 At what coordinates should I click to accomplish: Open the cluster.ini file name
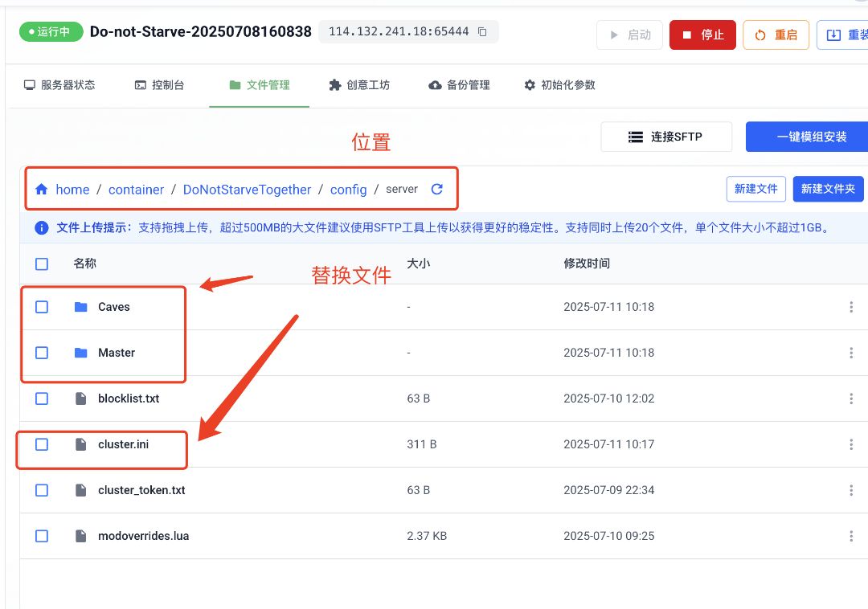tap(123, 444)
